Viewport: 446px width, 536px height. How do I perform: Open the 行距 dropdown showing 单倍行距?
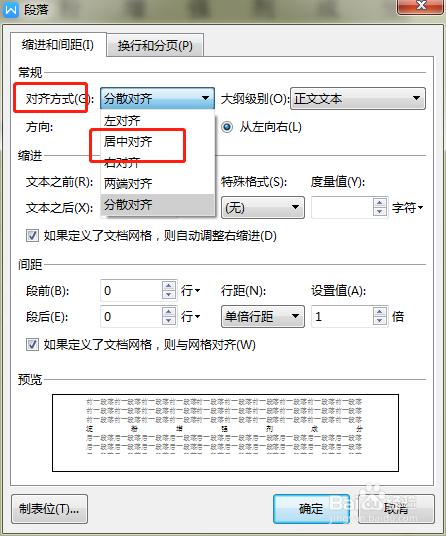coord(262,317)
